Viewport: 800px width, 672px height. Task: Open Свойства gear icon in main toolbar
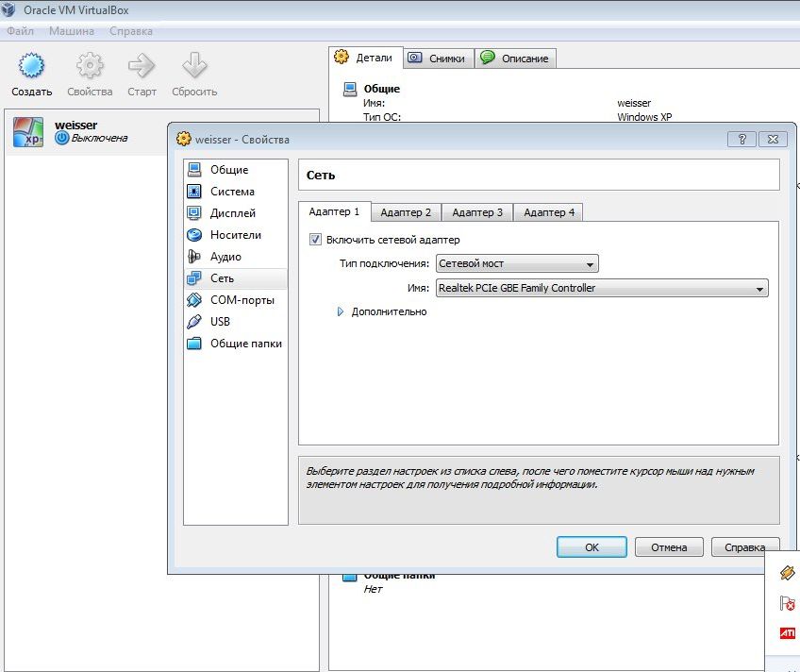point(90,65)
